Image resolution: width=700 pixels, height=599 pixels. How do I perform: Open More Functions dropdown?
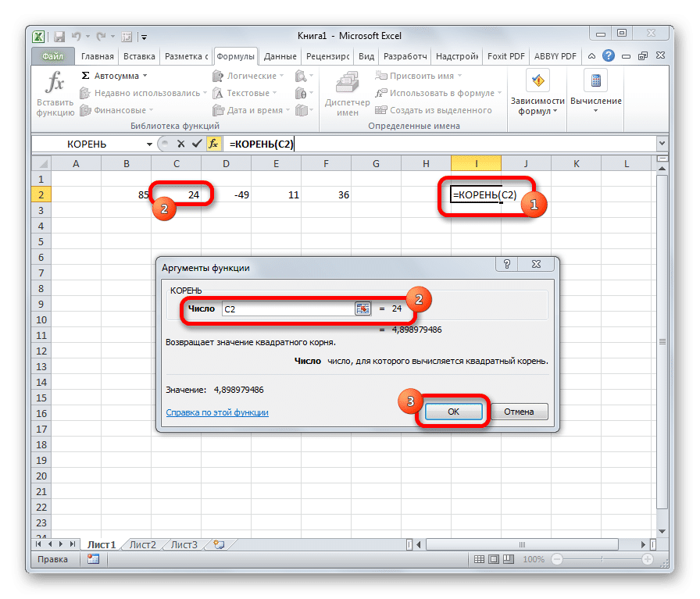pos(303,110)
